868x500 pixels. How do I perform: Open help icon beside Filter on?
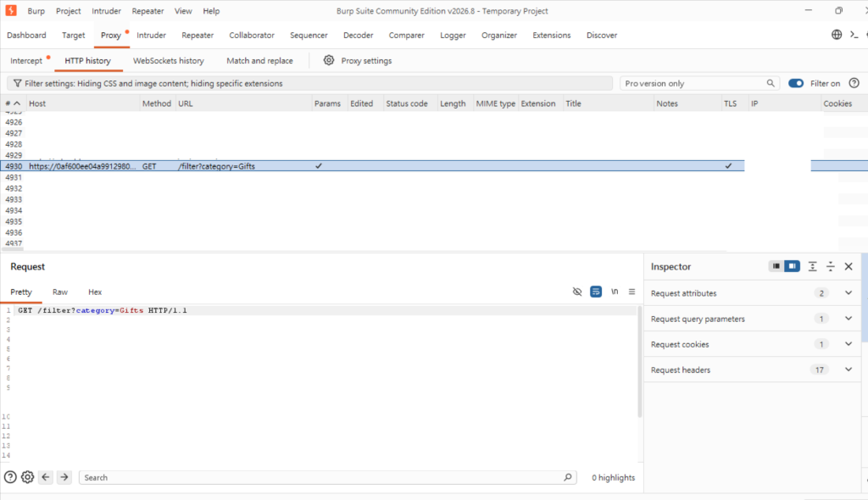[x=854, y=83]
